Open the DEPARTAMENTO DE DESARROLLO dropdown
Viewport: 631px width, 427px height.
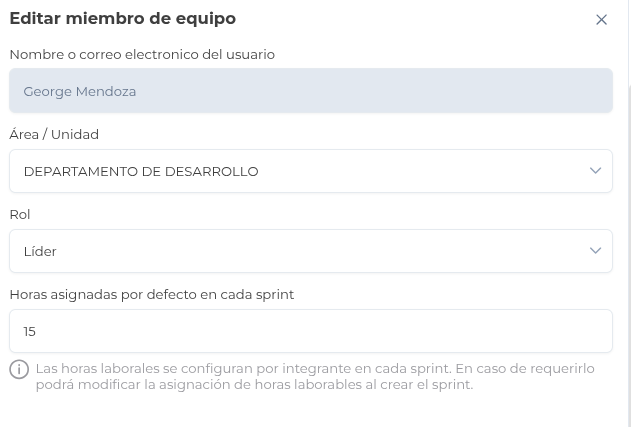pyautogui.click(x=300, y=171)
